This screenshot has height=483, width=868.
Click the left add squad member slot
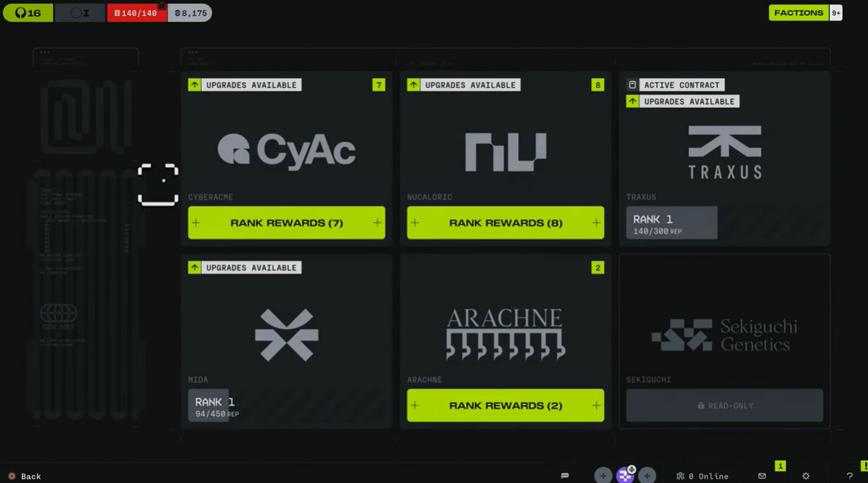pos(603,475)
